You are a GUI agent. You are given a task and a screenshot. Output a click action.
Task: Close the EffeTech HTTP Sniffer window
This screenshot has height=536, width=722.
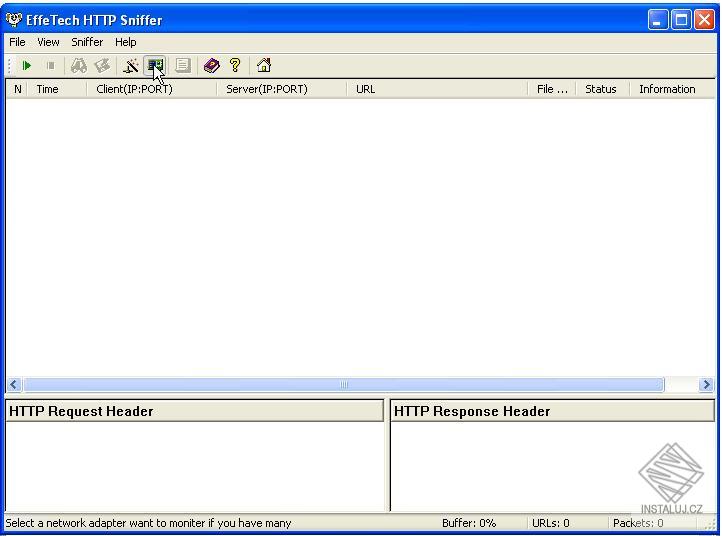pyautogui.click(x=705, y=20)
